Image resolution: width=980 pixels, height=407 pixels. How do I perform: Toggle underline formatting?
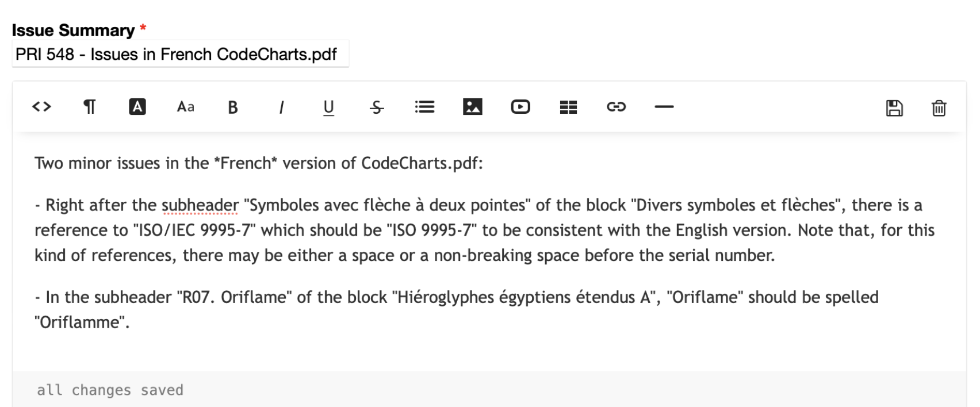click(328, 107)
